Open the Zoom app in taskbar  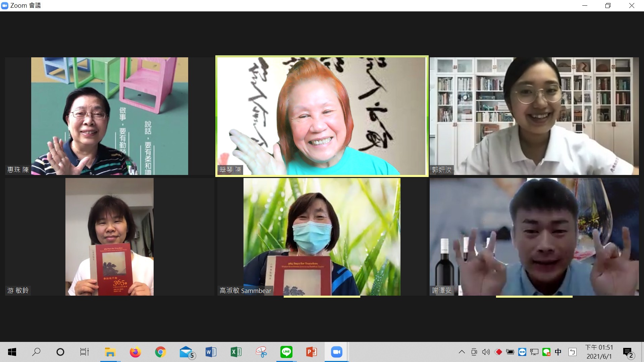[336, 352]
